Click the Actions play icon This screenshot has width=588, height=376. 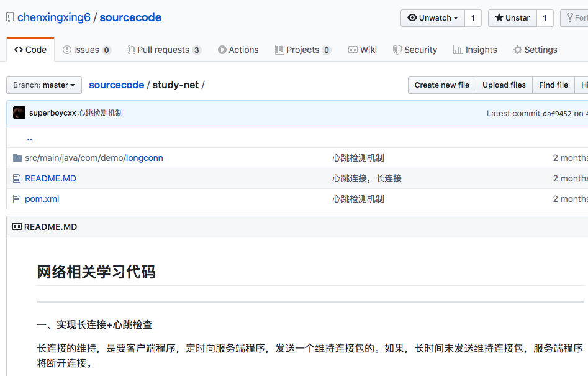click(222, 50)
